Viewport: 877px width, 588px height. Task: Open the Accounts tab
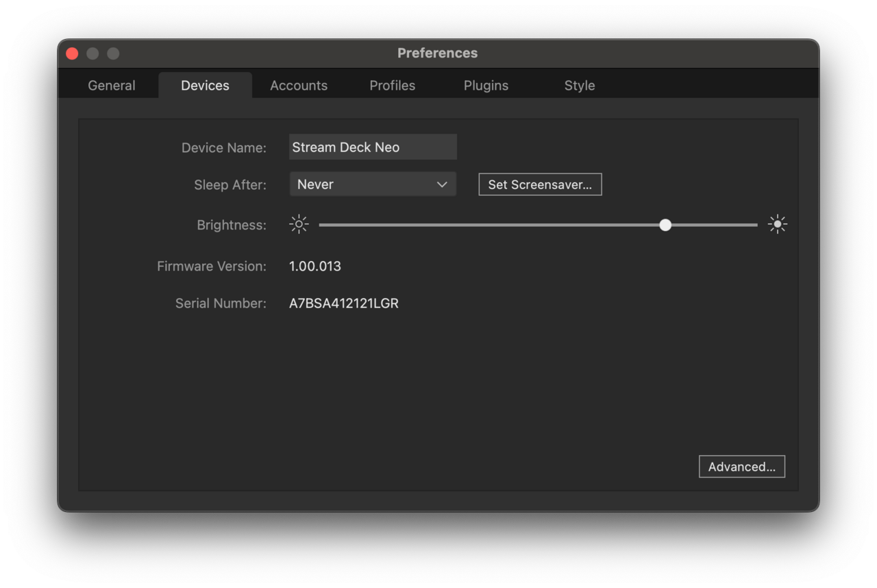click(x=299, y=86)
